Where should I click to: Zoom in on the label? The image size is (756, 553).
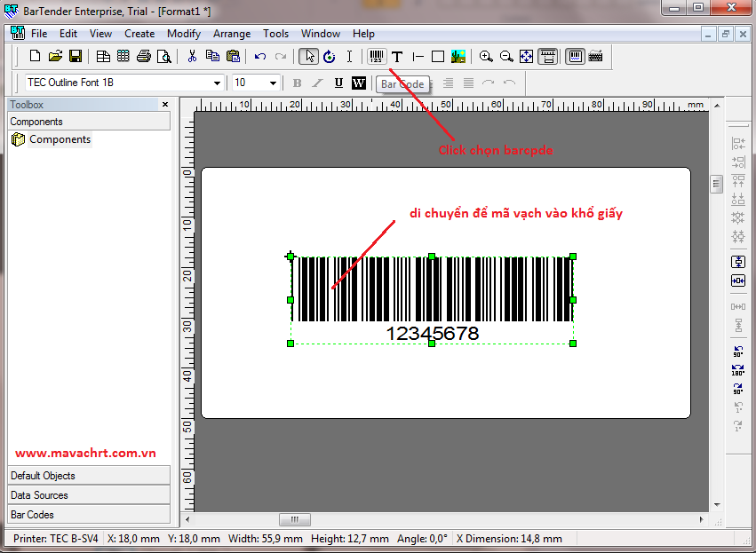[x=486, y=56]
